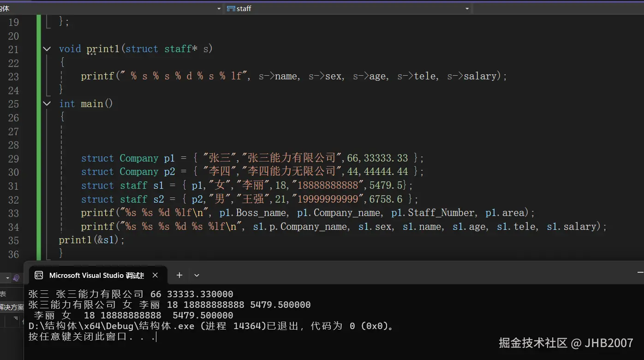Collapse the main function body

click(x=46, y=103)
